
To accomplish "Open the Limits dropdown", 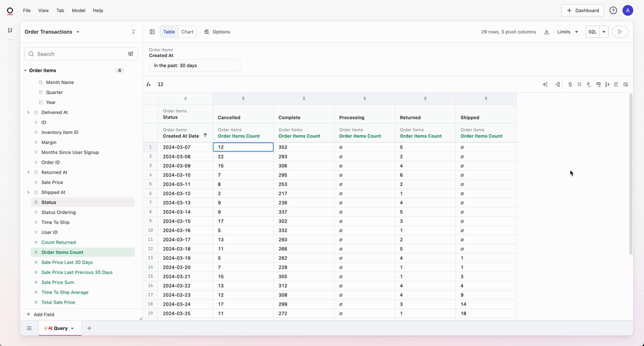I will 568,32.
